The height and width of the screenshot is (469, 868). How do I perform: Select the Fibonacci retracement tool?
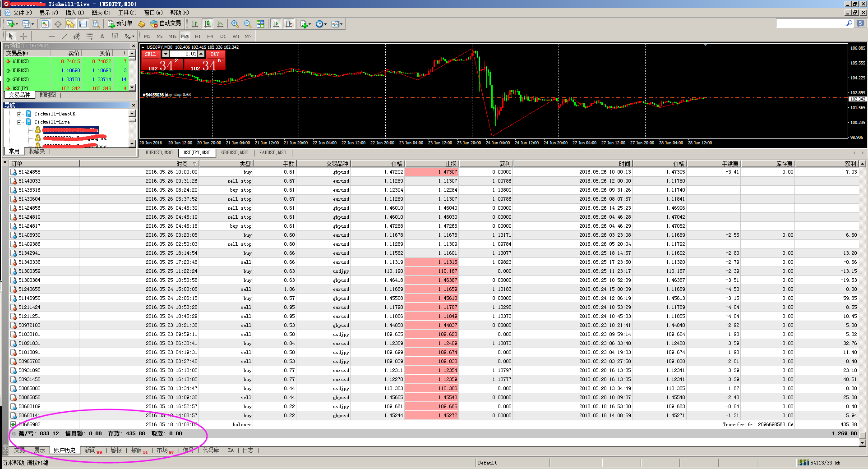(89, 36)
